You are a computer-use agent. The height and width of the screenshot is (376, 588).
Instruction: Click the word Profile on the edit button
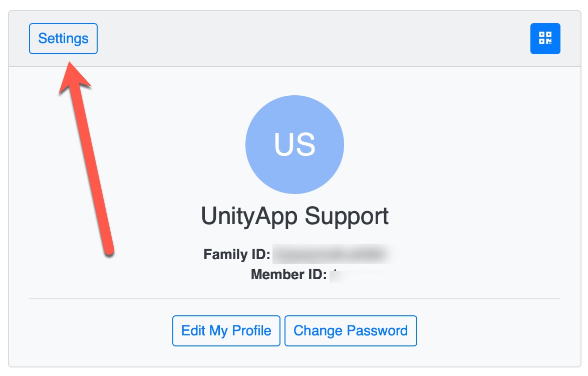click(x=251, y=330)
